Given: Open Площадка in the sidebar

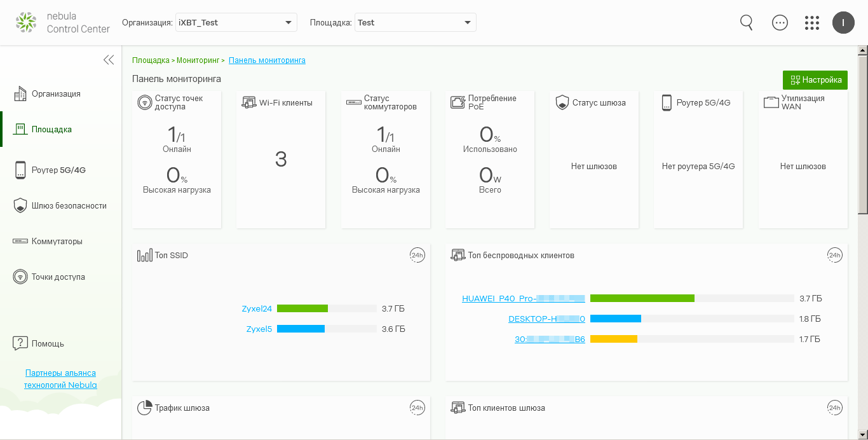Looking at the screenshot, I should tap(51, 130).
